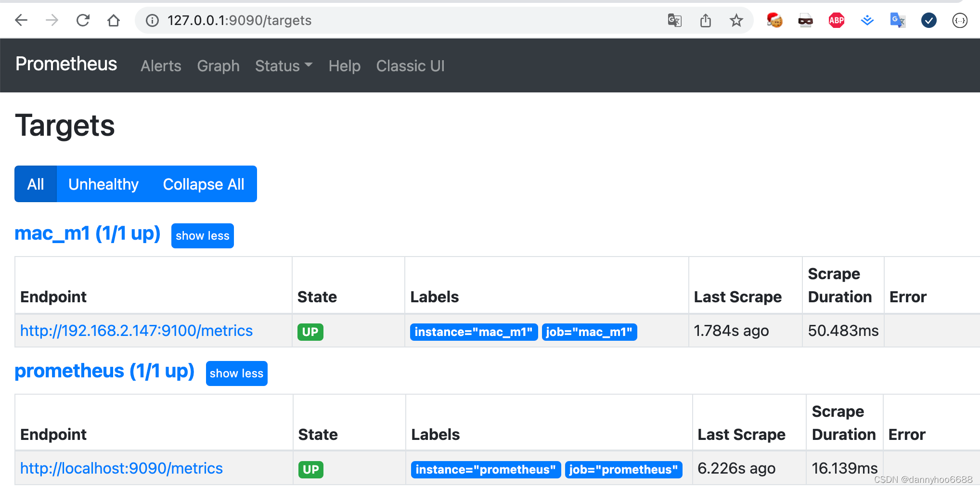The width and height of the screenshot is (980, 489).
Task: Open the browser home page icon
Action: click(114, 20)
